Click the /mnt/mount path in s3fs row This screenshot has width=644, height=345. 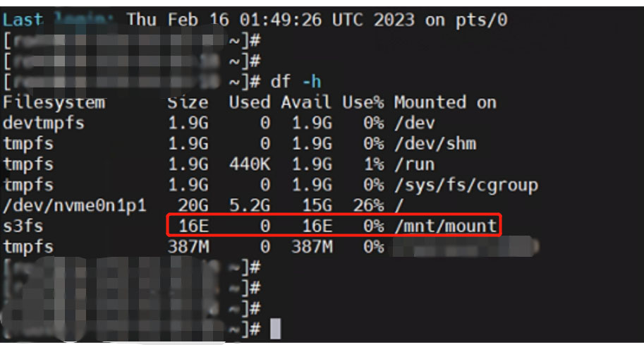tap(446, 226)
